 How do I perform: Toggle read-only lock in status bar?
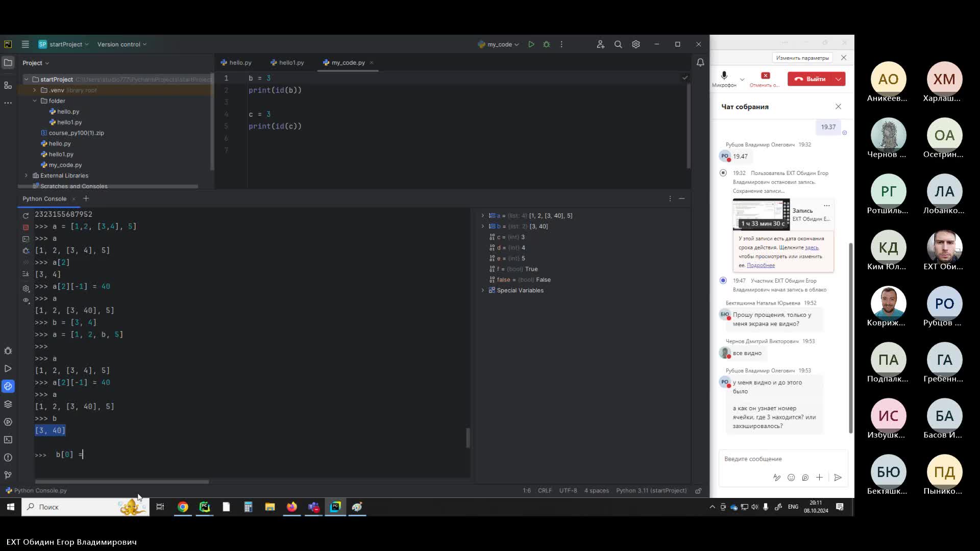(698, 491)
